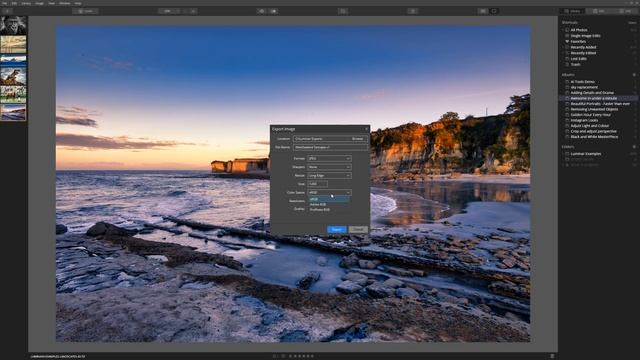Open the Instagram Looks album

click(x=584, y=120)
